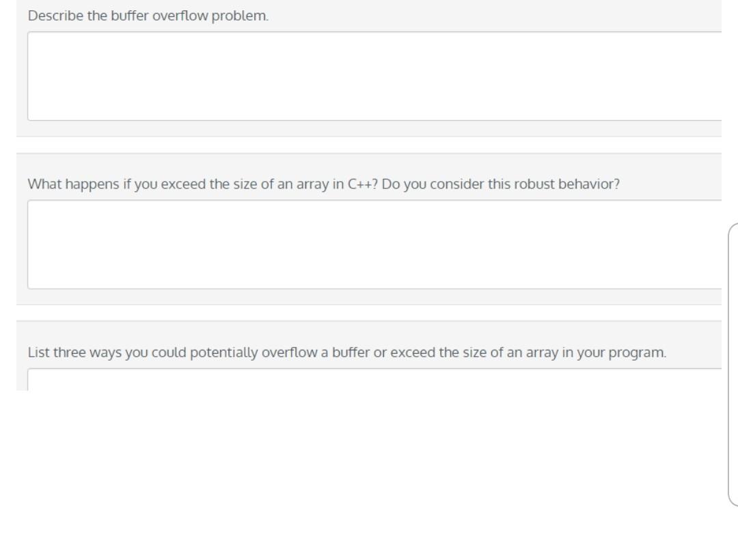Click the word 'program.' ending the third question
Screen dimensions: 738x560
pos(638,352)
